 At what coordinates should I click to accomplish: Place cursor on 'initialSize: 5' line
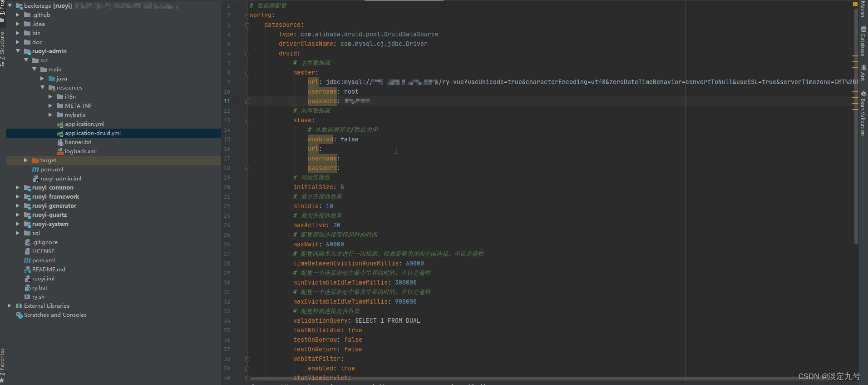(x=318, y=187)
